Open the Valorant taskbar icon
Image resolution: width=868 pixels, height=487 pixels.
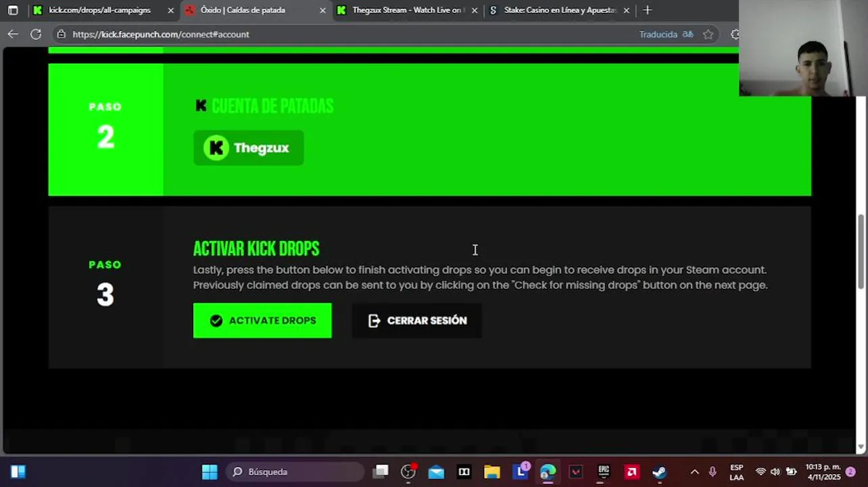pyautogui.click(x=575, y=471)
